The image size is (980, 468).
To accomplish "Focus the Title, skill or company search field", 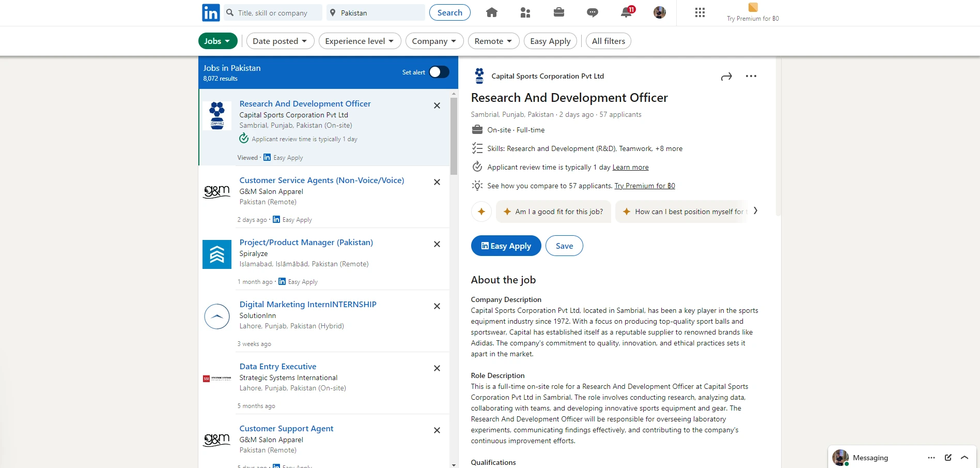I will [273, 12].
